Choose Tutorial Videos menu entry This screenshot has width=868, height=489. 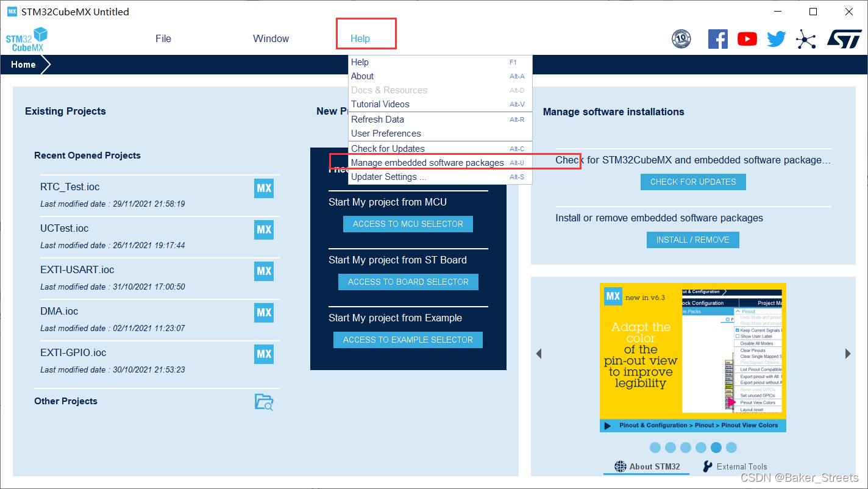[440, 104]
